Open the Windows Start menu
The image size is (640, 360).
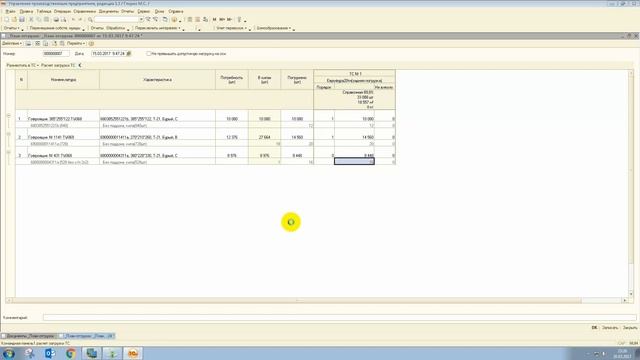point(9,353)
